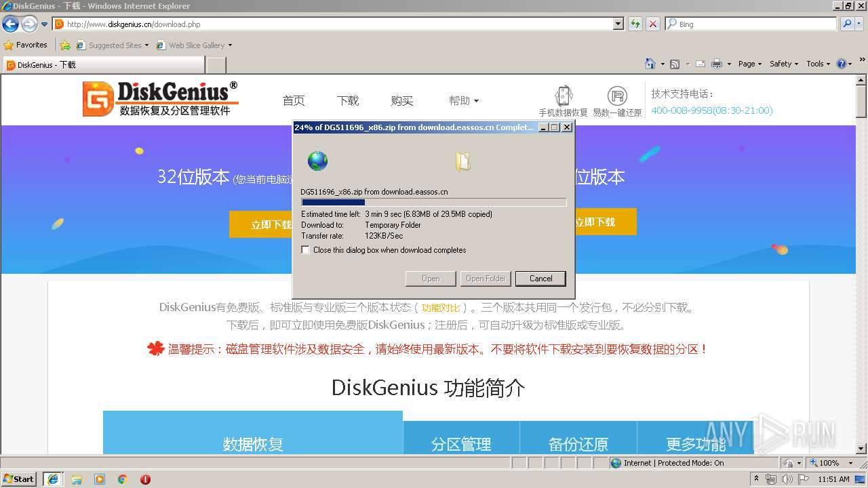Click the RSS feeds icon
Viewport: 868px width, 488px height.
tap(675, 64)
